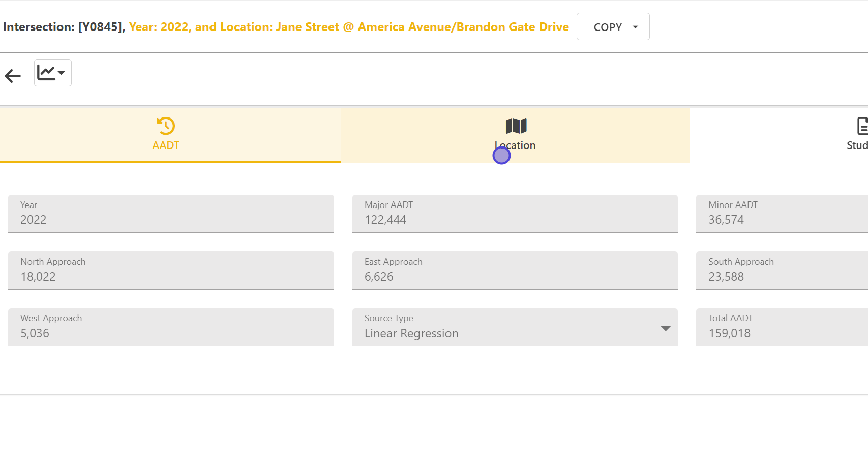Viewport: 868px width, 474px height.
Task: Switch to the Location tab label
Action: [516, 145]
